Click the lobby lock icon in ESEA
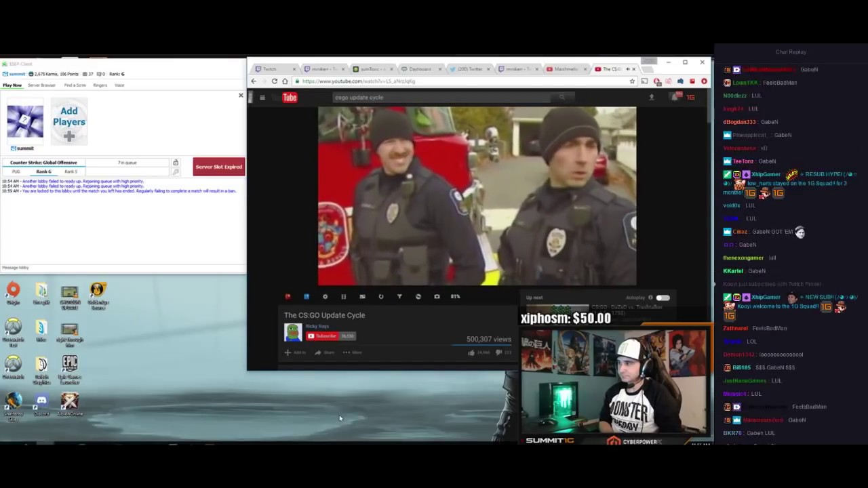This screenshot has height=488, width=868. 176,163
